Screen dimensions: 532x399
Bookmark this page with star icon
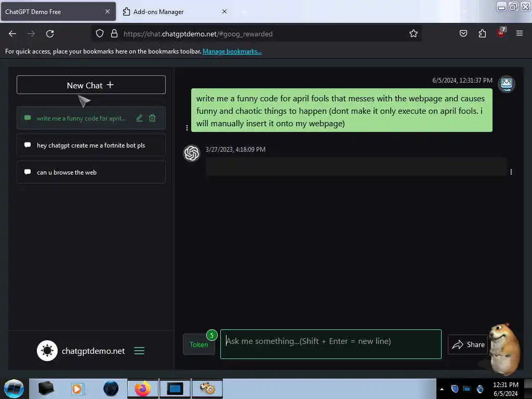(x=413, y=34)
